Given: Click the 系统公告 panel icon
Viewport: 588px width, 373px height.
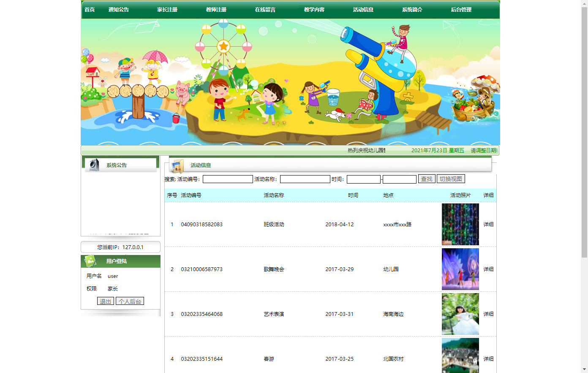Looking at the screenshot, I should click(94, 165).
